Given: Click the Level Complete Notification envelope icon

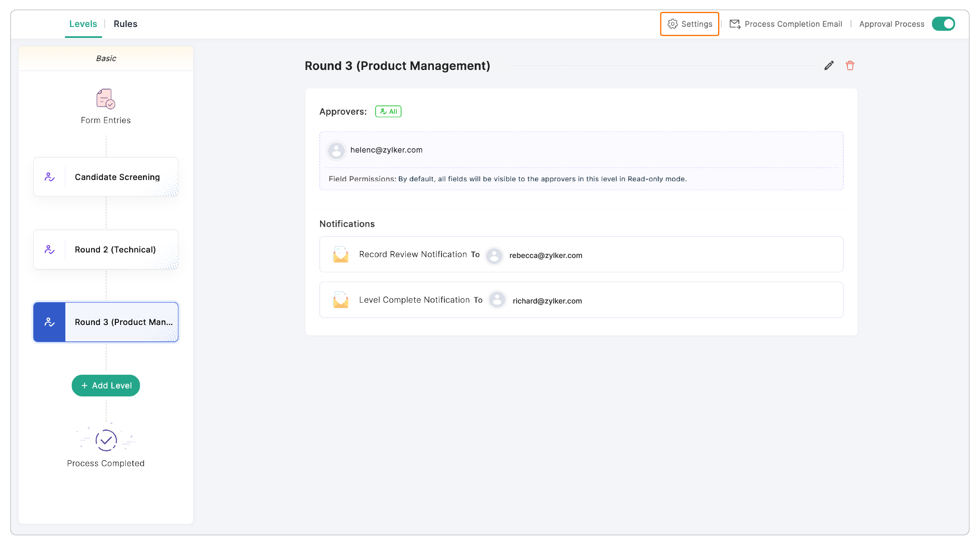Looking at the screenshot, I should [x=340, y=300].
